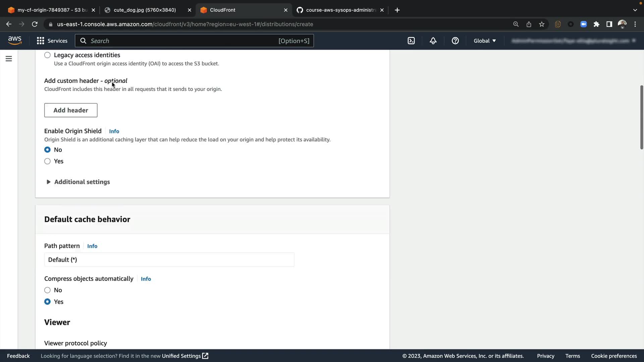Reload the page in the browser

35,24
